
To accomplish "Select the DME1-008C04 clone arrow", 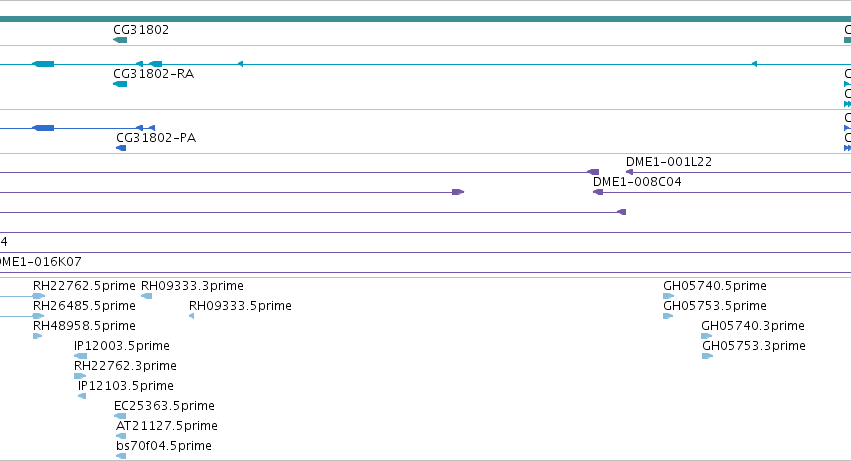I will (x=598, y=192).
